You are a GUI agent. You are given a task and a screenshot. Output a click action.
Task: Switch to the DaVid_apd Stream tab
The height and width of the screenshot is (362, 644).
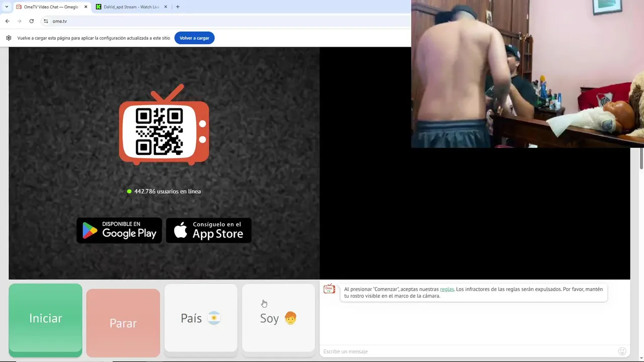[x=131, y=7]
